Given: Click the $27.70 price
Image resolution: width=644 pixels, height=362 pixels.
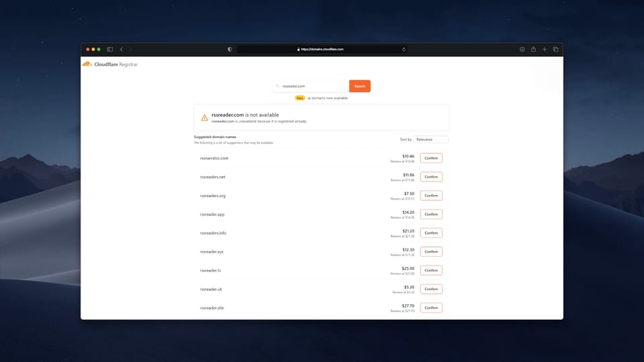Looking at the screenshot, I should [x=409, y=306].
